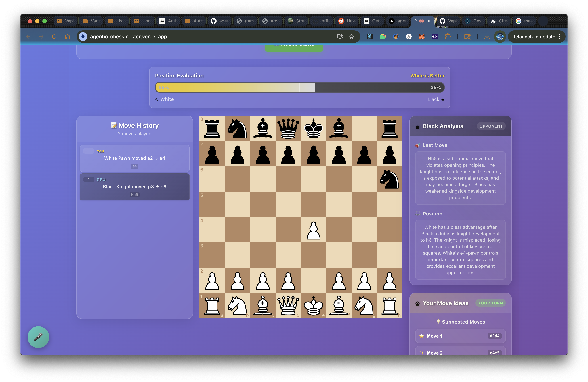Click the CPU Nh6 move history entry

134,187
